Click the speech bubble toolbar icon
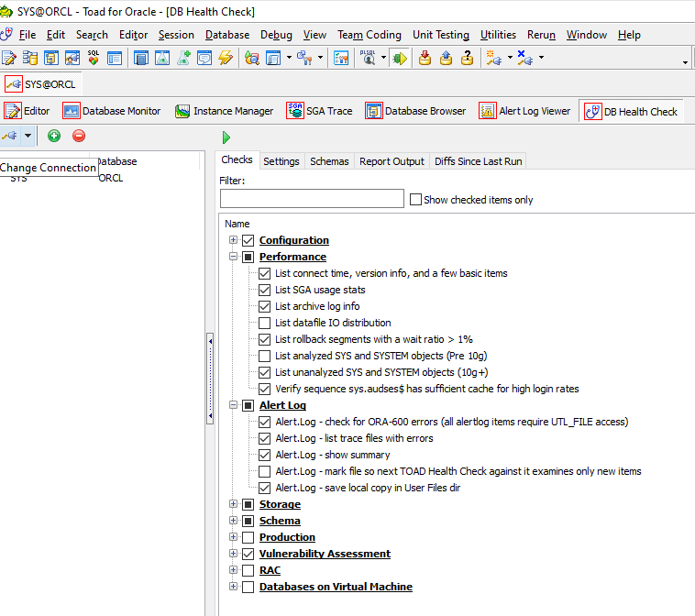The width and height of the screenshot is (695, 616). pos(204,58)
